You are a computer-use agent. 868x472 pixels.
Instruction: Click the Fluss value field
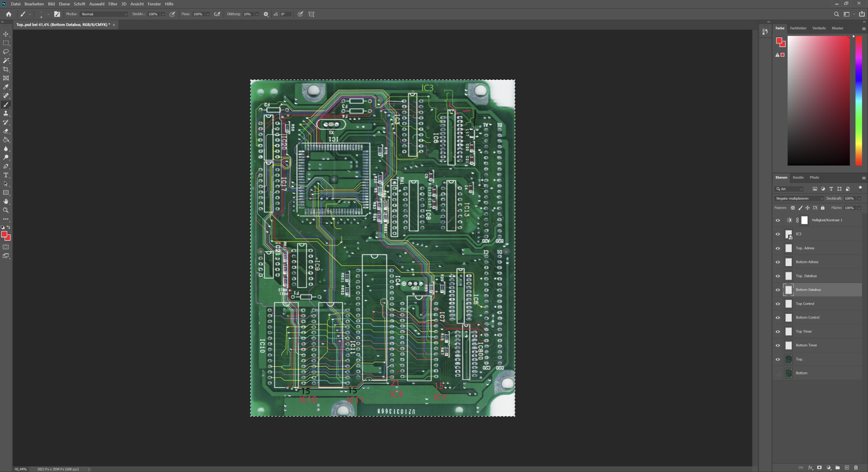tap(198, 14)
